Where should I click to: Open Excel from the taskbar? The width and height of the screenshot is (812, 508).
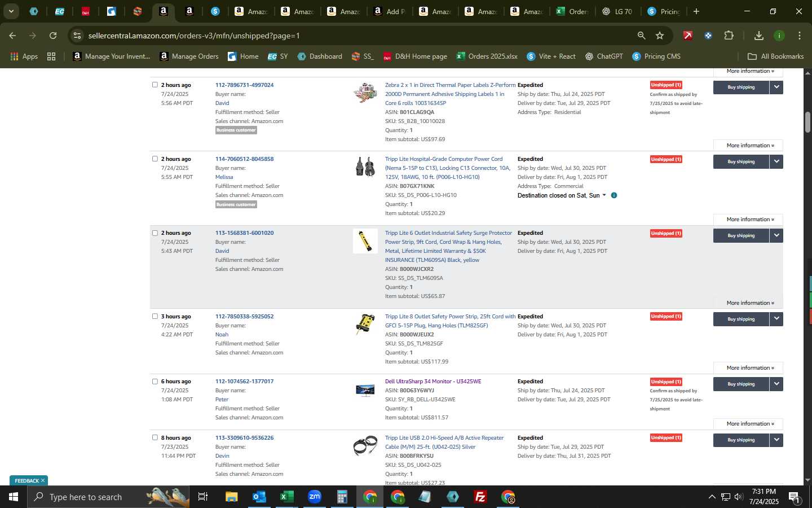(x=286, y=497)
